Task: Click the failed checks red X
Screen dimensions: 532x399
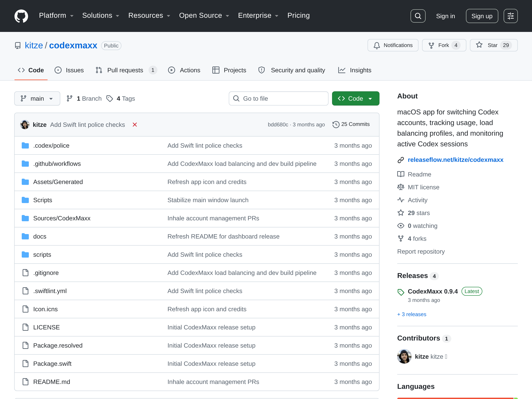Action: (135, 125)
